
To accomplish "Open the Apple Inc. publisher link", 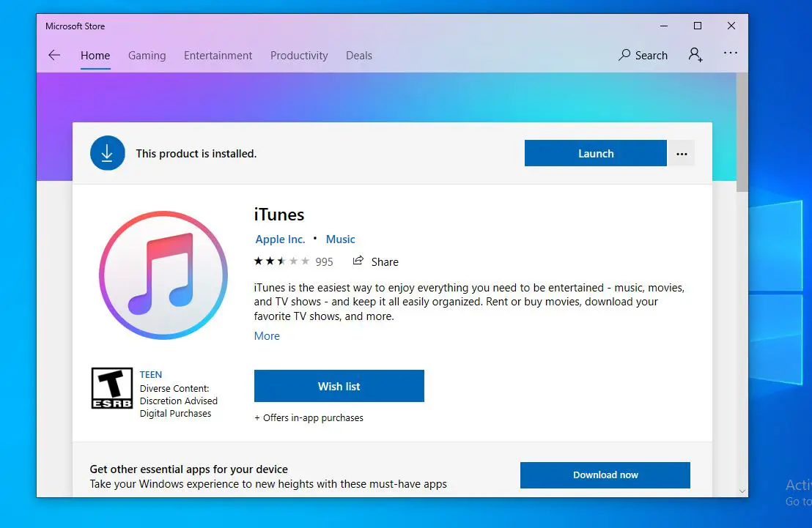I will pyautogui.click(x=280, y=239).
